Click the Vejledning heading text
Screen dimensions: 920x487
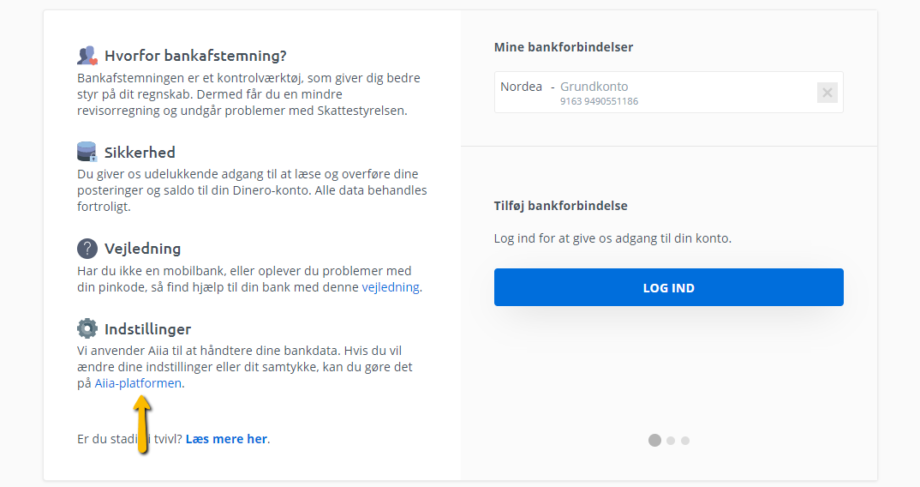(143, 249)
